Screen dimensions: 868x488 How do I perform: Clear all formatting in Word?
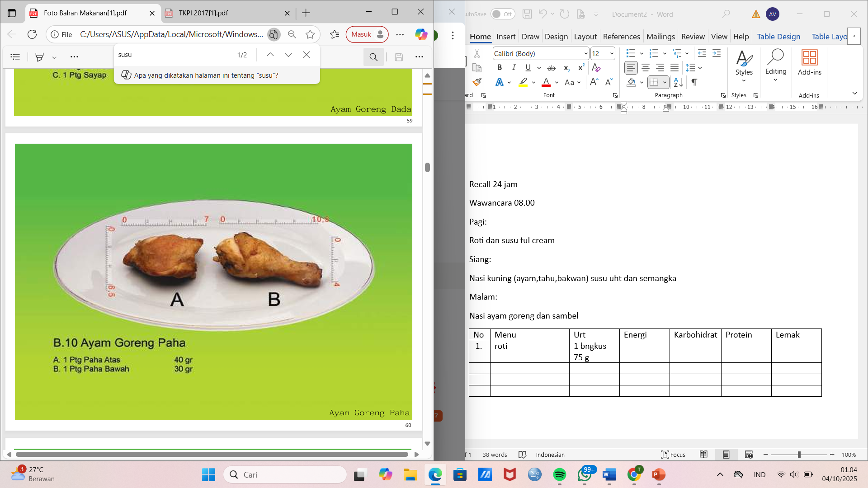(596, 68)
